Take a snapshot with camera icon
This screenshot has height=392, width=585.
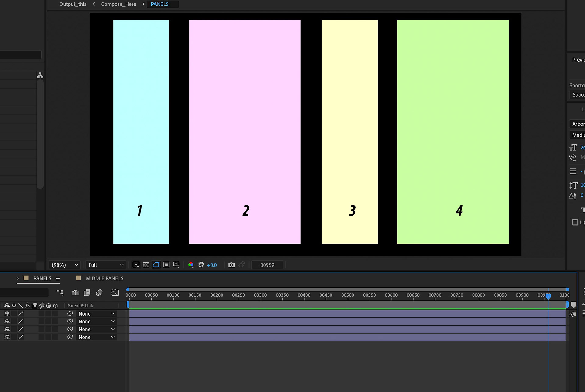232,265
